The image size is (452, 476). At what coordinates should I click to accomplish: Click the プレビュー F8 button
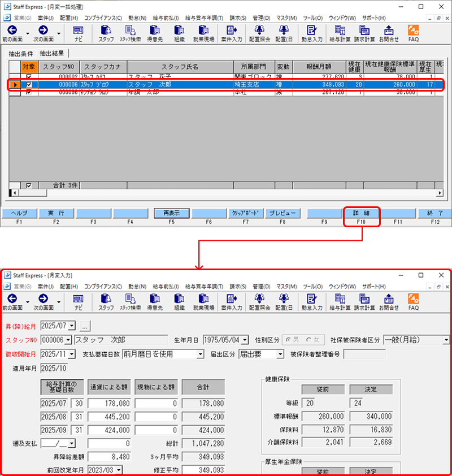(x=282, y=214)
